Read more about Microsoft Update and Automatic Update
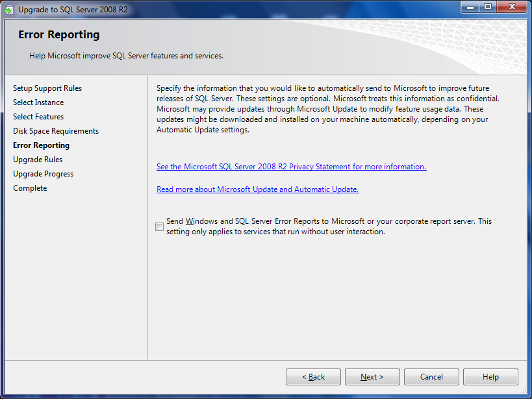 (x=257, y=189)
